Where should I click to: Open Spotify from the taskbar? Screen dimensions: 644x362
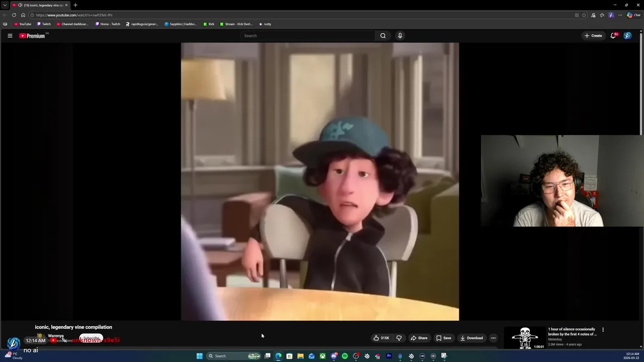point(345,356)
